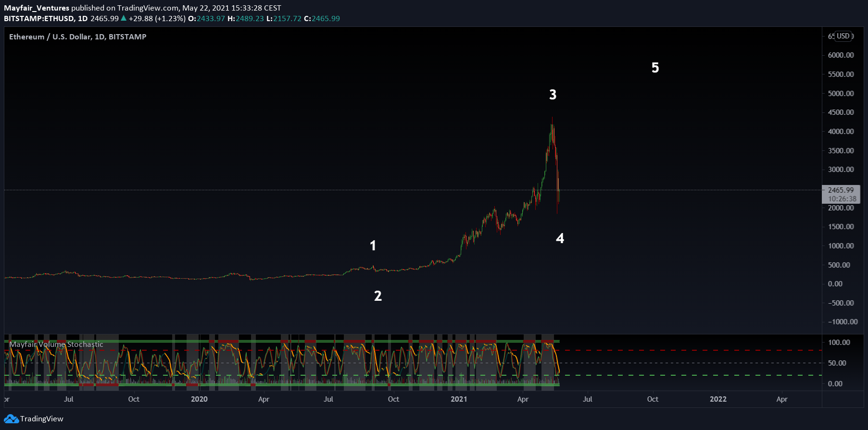Click the 2021 year label on time axis
Image resolution: width=868 pixels, height=430 pixels.
[459, 399]
